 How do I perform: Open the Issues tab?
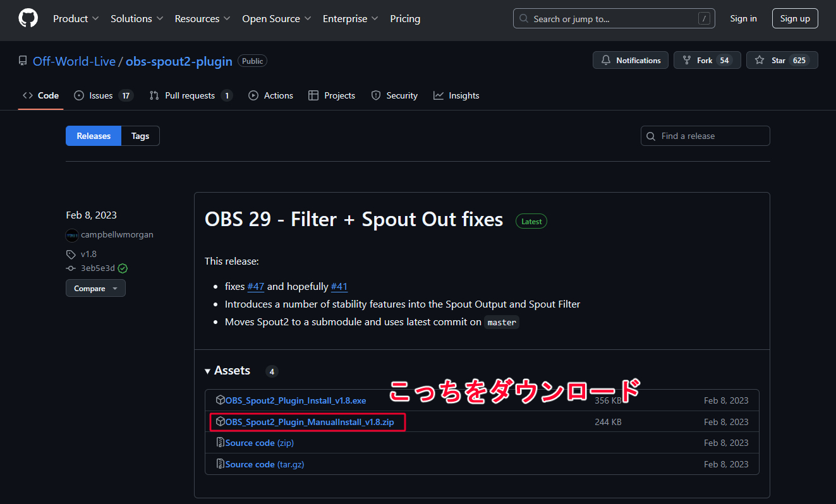click(103, 95)
